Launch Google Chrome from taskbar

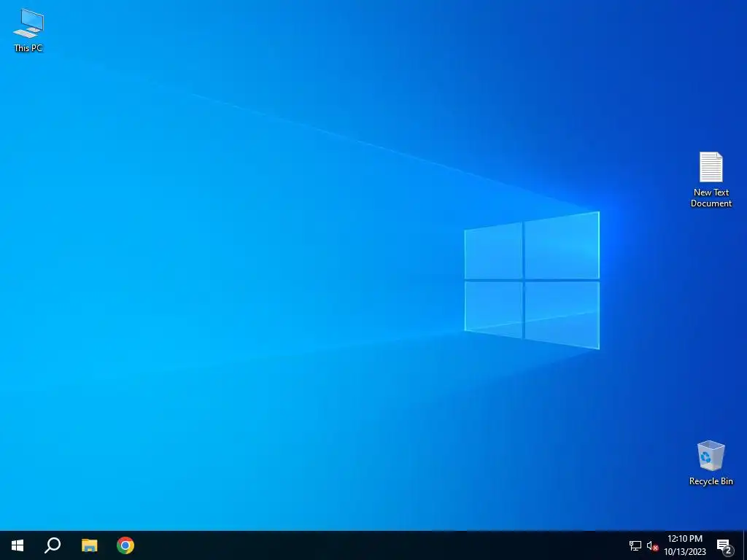click(x=125, y=545)
